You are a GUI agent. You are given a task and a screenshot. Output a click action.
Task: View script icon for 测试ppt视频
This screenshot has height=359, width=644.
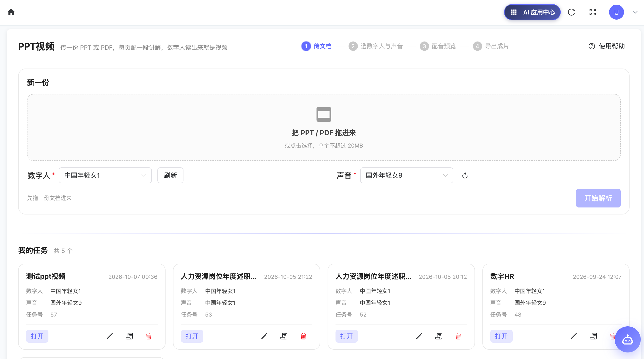pyautogui.click(x=129, y=336)
